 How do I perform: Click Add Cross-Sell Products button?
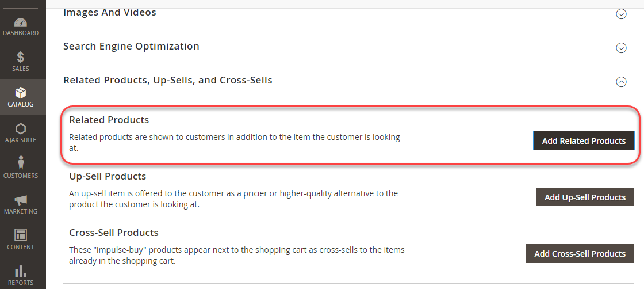tap(580, 253)
